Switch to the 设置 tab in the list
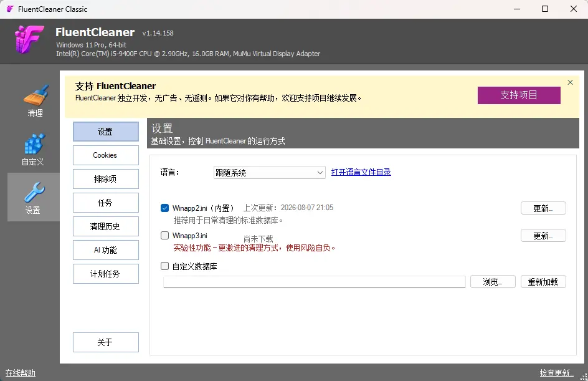 pyautogui.click(x=106, y=132)
